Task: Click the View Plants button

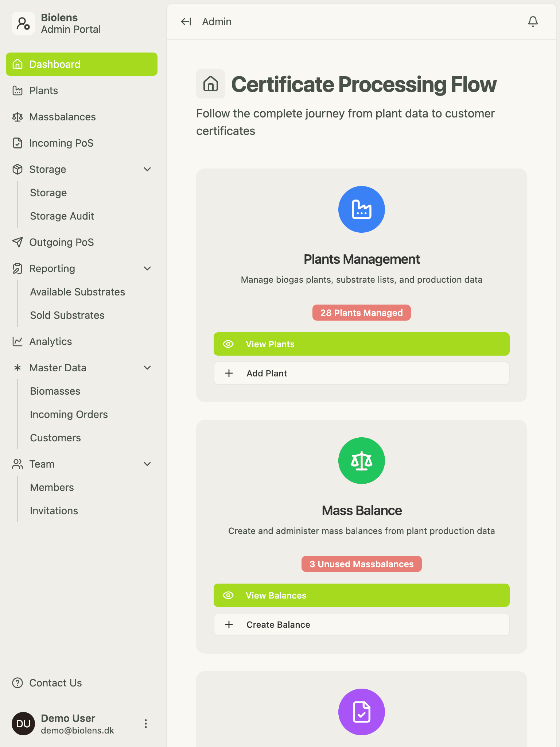Action: click(x=361, y=344)
